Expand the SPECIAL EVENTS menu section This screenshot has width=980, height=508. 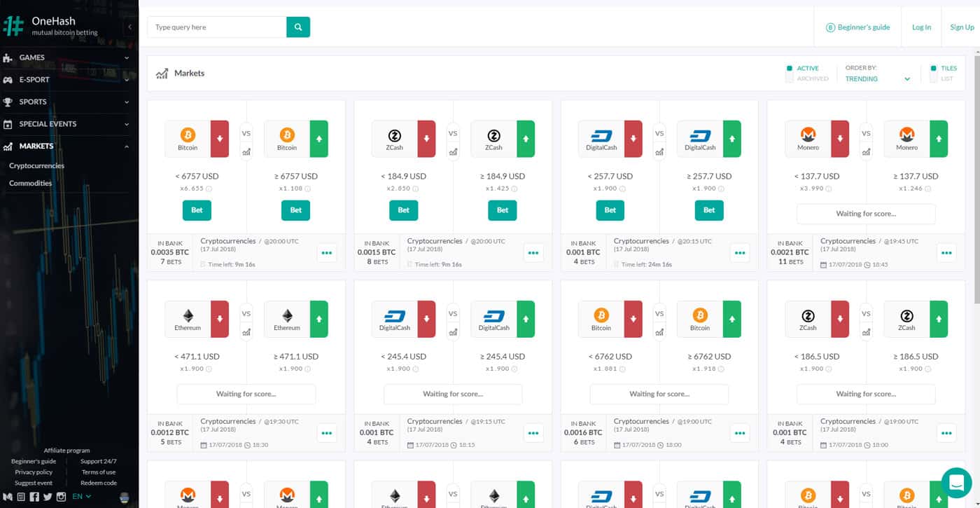click(x=66, y=124)
